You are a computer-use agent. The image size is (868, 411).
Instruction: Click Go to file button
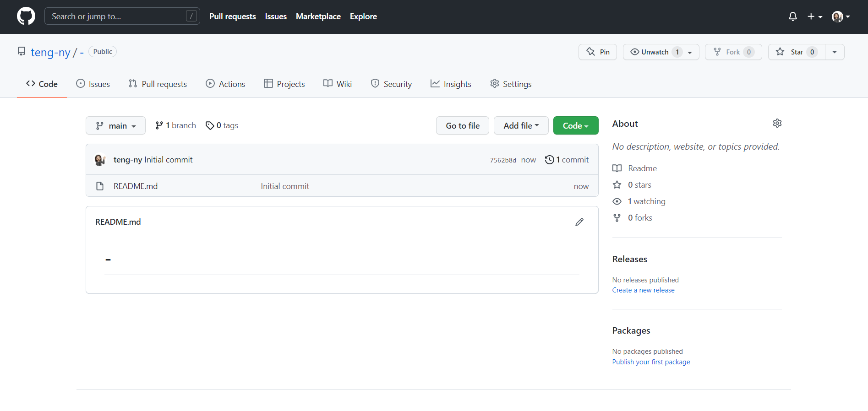click(463, 125)
